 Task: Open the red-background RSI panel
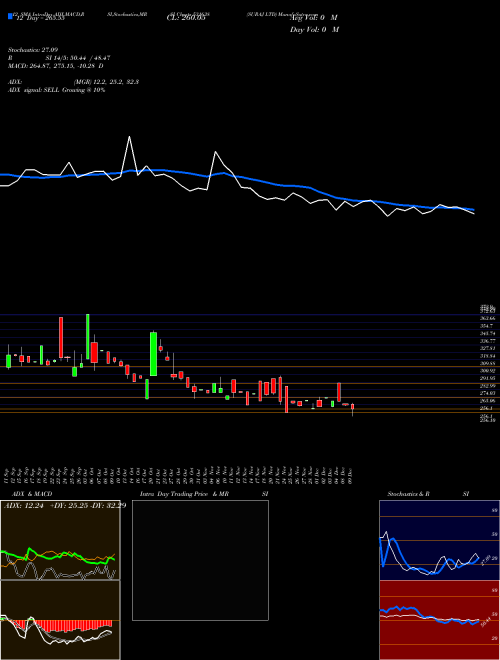[439, 620]
